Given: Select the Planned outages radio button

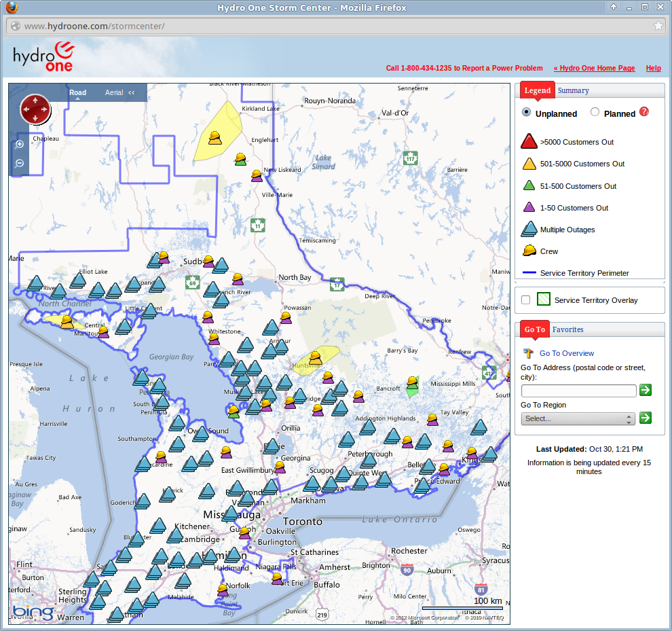Looking at the screenshot, I should tap(595, 113).
